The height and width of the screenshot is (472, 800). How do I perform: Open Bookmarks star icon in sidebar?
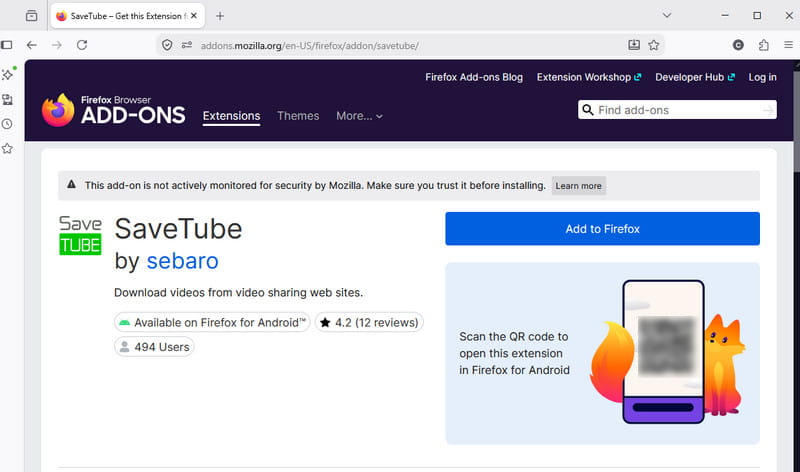coord(7,148)
